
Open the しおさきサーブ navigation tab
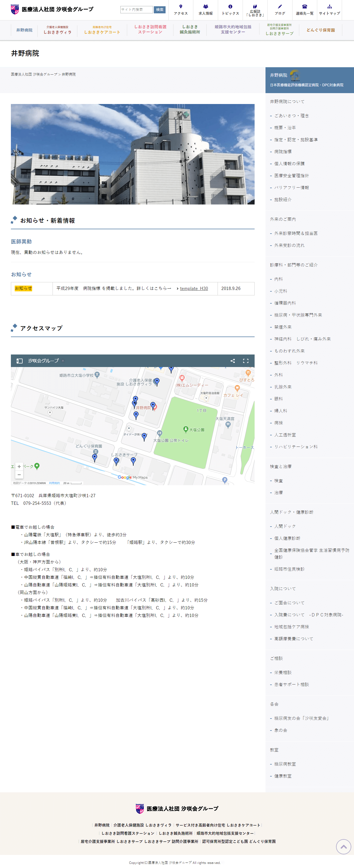pyautogui.click(x=279, y=30)
